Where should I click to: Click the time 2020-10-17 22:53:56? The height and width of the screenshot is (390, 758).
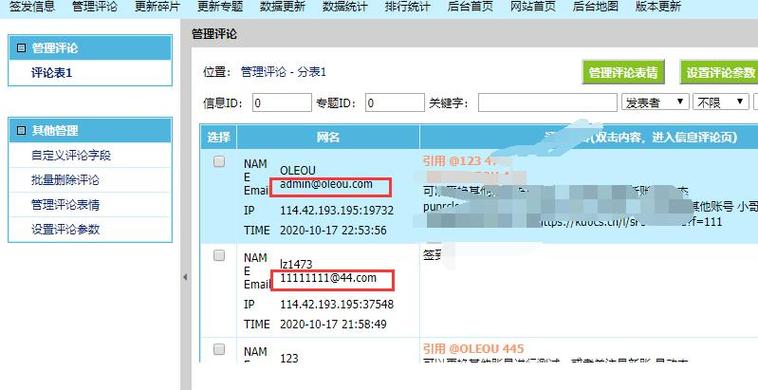click(x=333, y=231)
